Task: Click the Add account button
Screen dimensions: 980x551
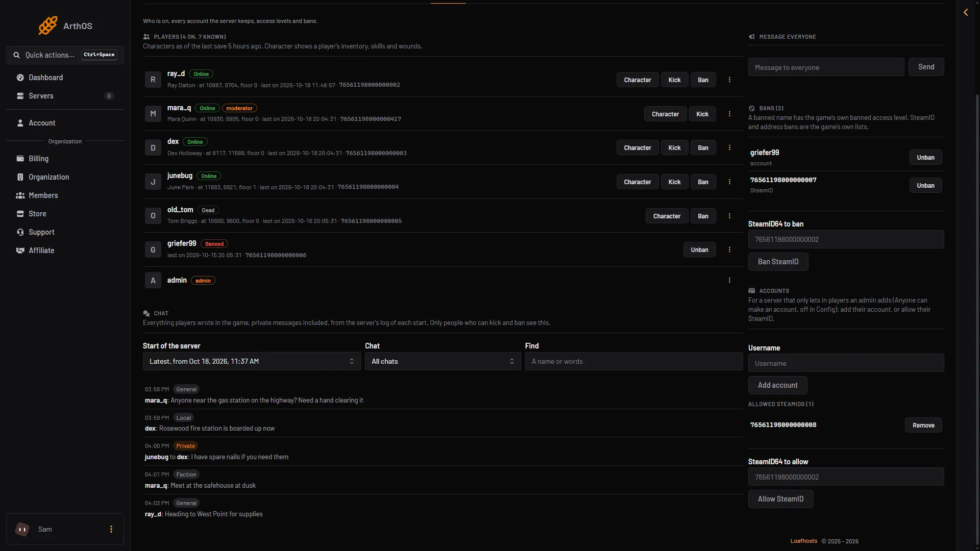Action: (777, 385)
